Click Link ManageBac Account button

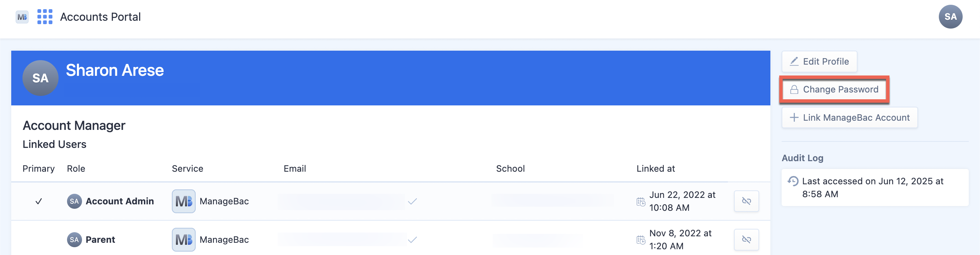(x=849, y=118)
